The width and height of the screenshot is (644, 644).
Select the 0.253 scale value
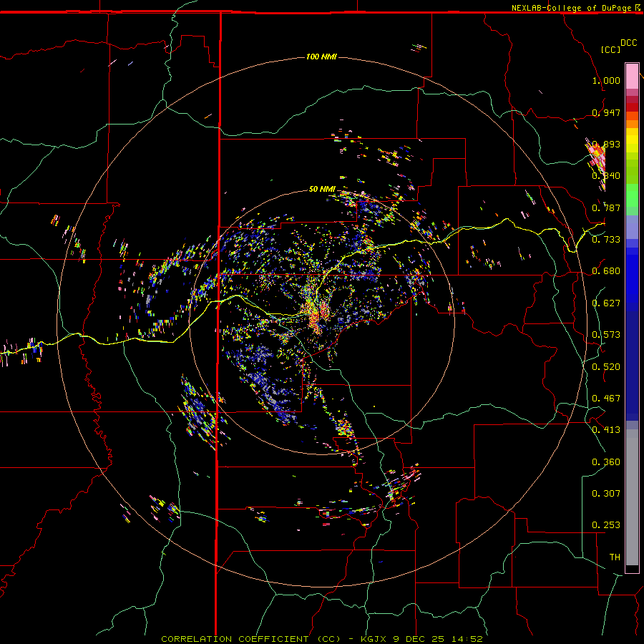point(606,525)
